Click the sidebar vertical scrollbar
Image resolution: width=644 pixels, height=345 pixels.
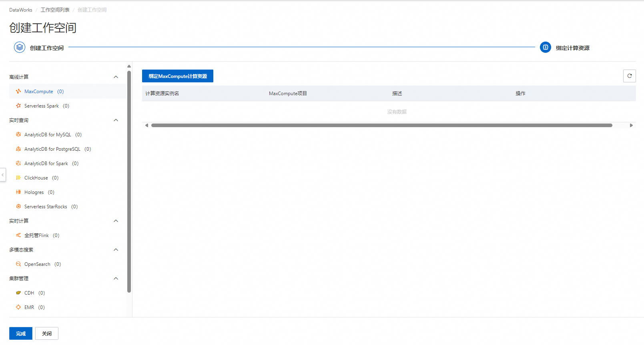[x=129, y=182]
